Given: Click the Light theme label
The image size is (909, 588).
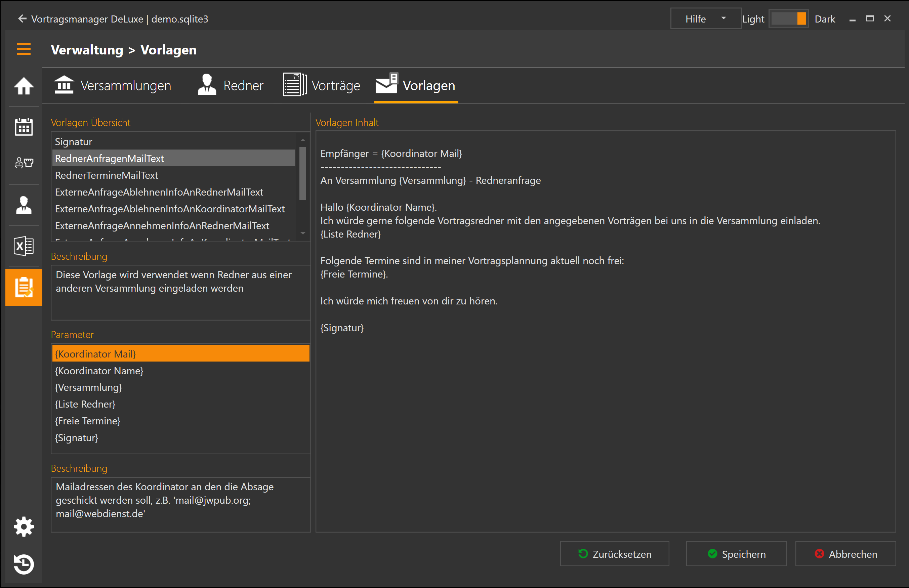Looking at the screenshot, I should [x=753, y=19].
